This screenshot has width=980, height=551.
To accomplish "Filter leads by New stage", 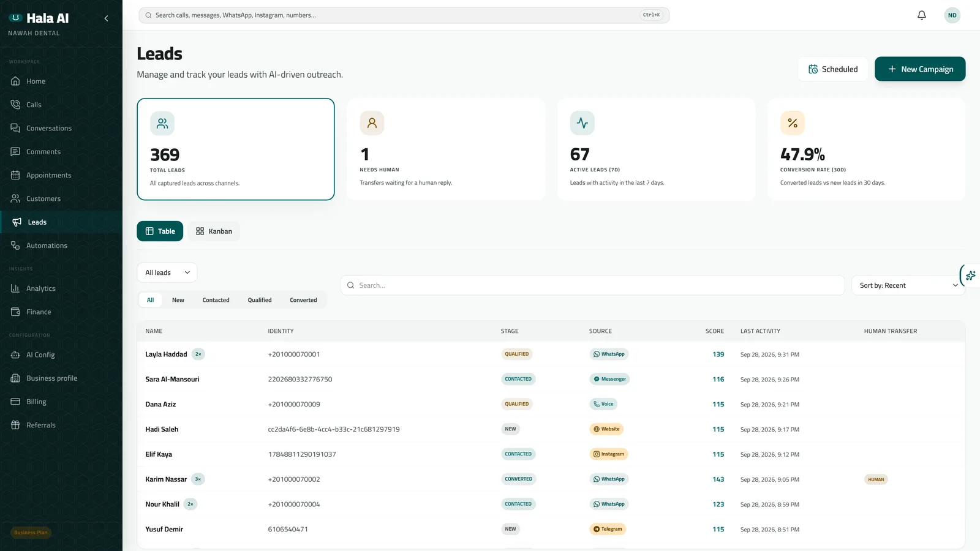I will [178, 300].
